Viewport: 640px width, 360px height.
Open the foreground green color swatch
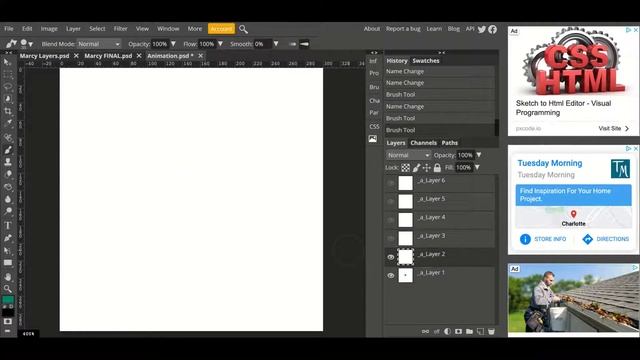8,300
